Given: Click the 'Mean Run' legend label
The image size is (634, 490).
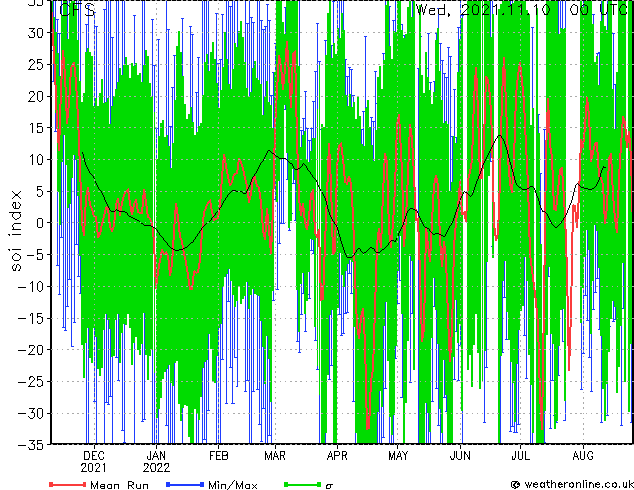Looking at the screenshot, I should coord(119,485).
